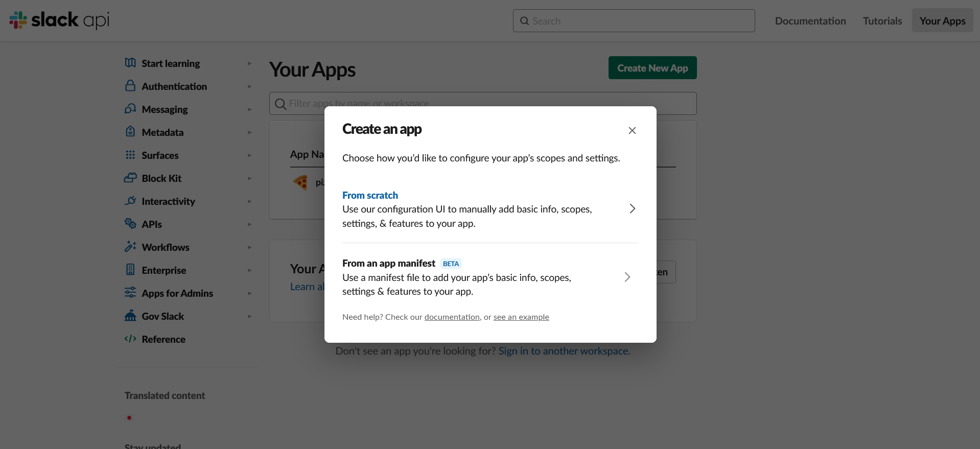980x449 pixels.
Task: Click the Slack API logo
Action: [x=58, y=20]
